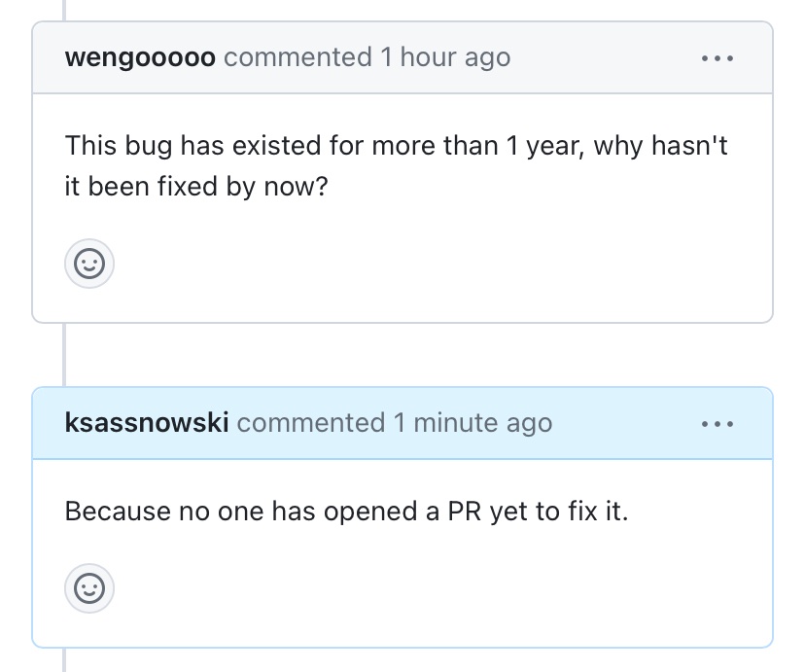805x672 pixels.
Task: Click 'it been fixed by now?' line
Action: 196,187
